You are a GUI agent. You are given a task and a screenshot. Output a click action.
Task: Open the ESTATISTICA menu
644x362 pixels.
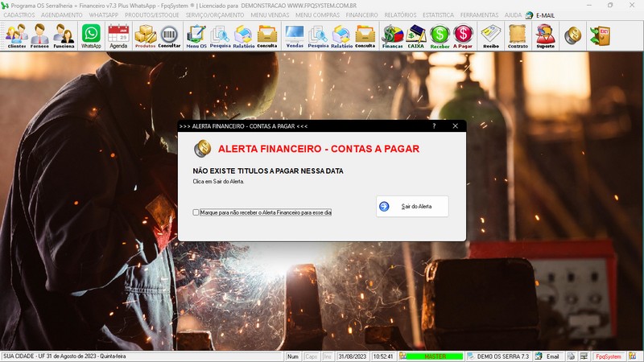[x=438, y=14]
